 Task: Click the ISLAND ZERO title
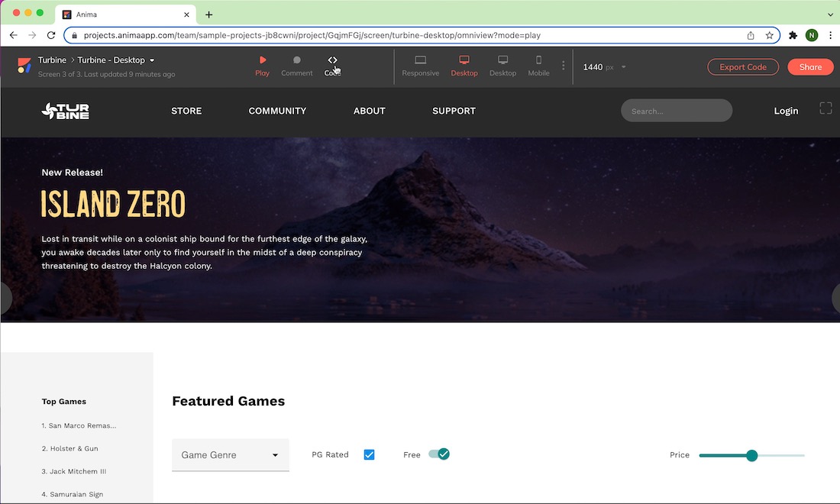click(x=113, y=204)
